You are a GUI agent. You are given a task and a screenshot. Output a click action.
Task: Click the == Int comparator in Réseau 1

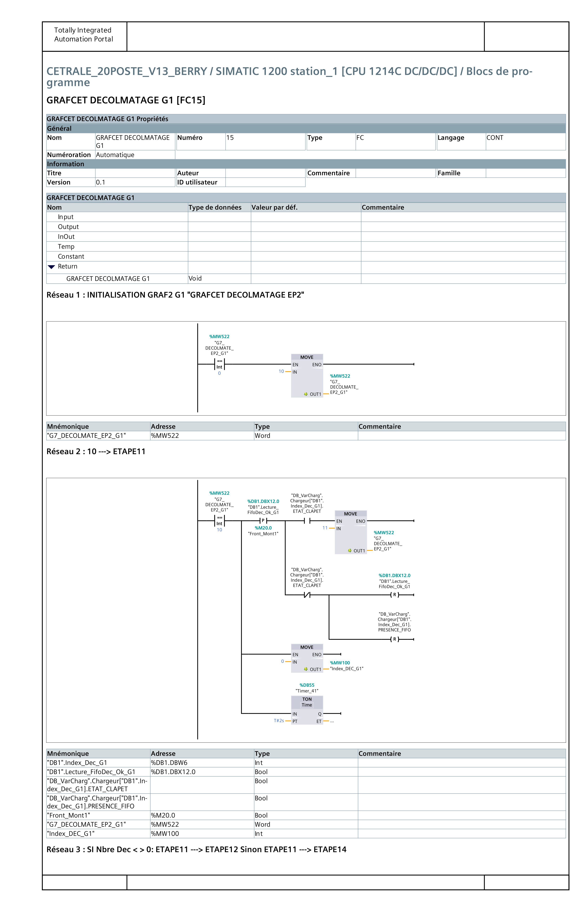click(219, 364)
